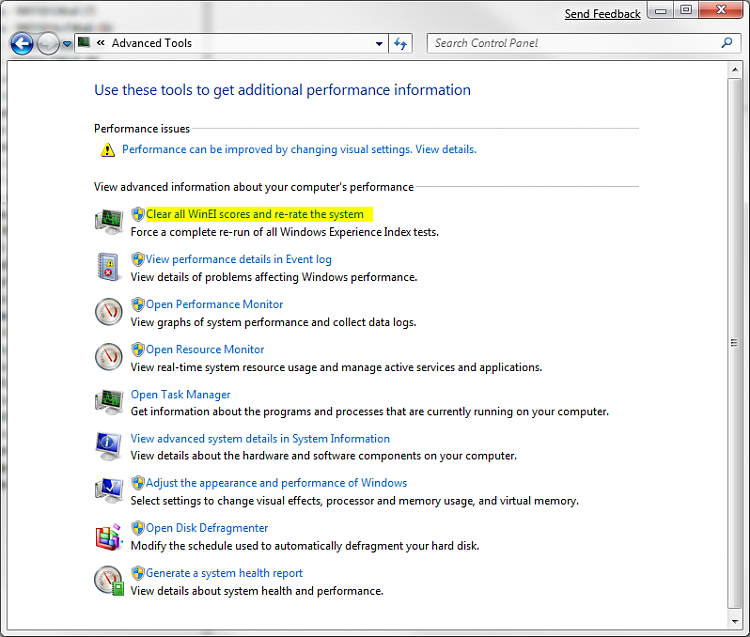Image resolution: width=750 pixels, height=637 pixels.
Task: Select text Force a complete re-run of all Windows Experience Index tests
Action: coord(285,232)
